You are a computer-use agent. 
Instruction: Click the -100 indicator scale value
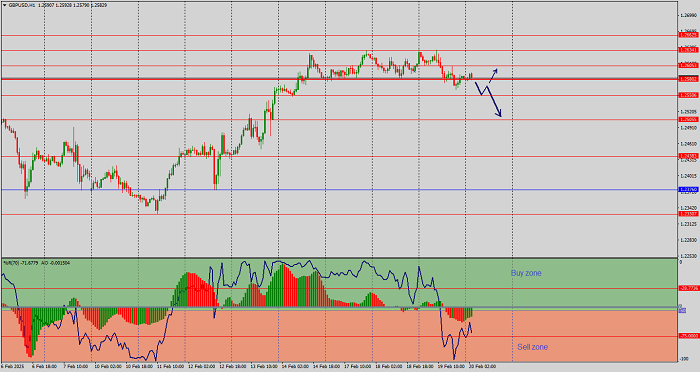683,359
